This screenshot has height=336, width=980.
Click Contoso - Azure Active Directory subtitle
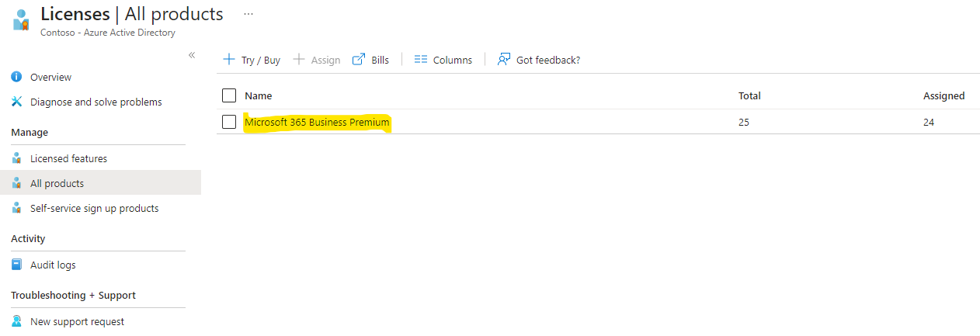[108, 33]
